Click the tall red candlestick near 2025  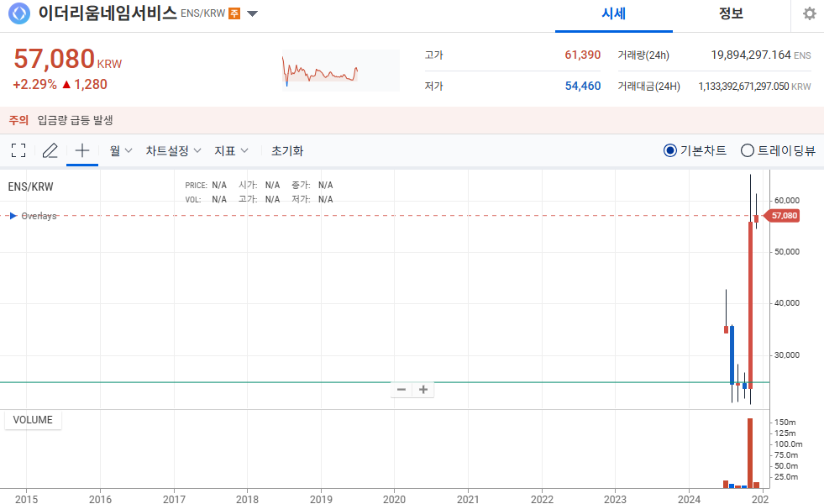click(x=750, y=305)
